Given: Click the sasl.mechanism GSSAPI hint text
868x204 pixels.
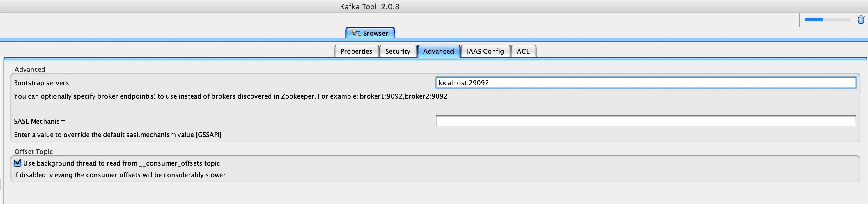Looking at the screenshot, I should [x=118, y=135].
